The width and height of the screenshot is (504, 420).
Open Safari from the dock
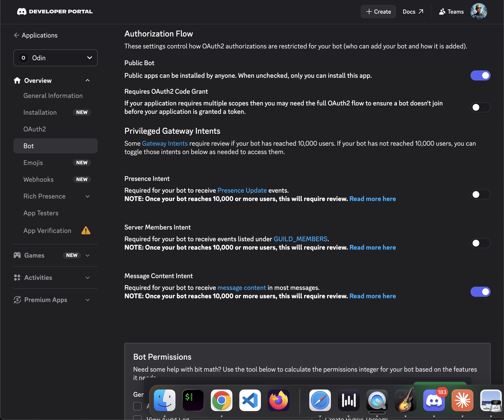pyautogui.click(x=320, y=400)
